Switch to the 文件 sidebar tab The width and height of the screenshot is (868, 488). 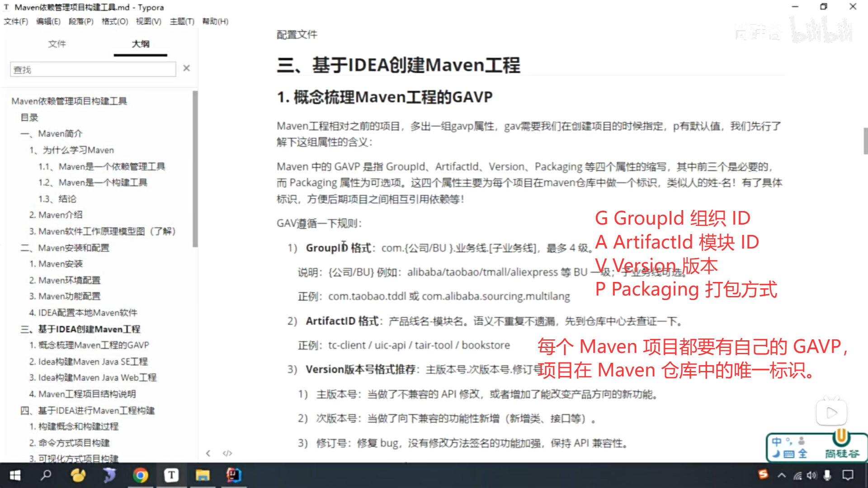pyautogui.click(x=57, y=44)
